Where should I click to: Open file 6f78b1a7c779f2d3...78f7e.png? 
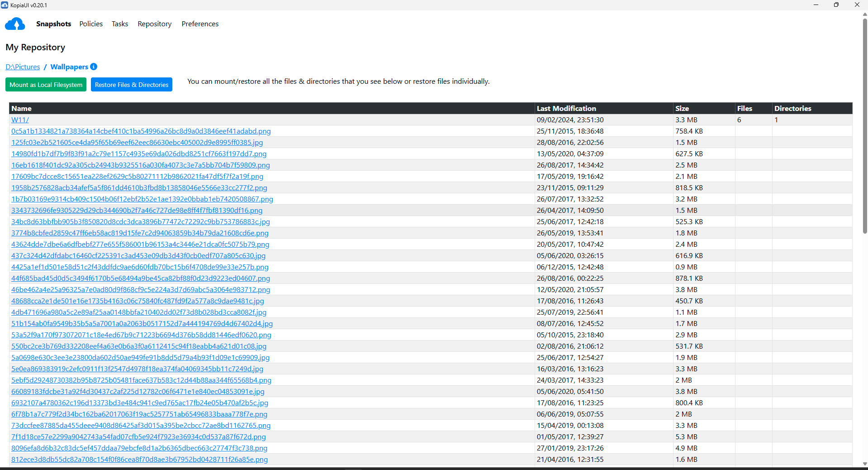[139, 414]
